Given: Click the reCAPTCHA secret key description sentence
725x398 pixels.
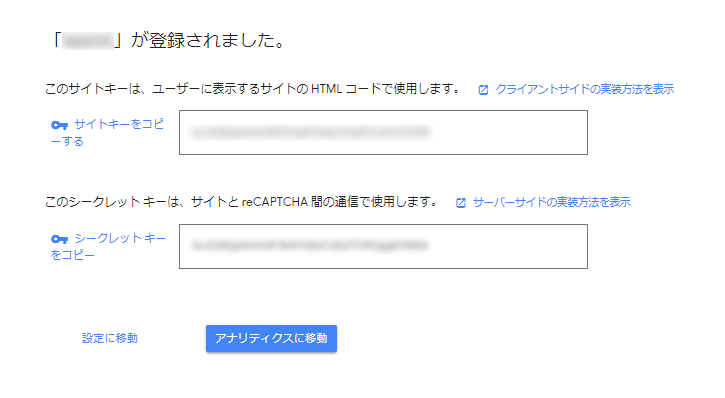Looking at the screenshot, I should (x=241, y=202).
